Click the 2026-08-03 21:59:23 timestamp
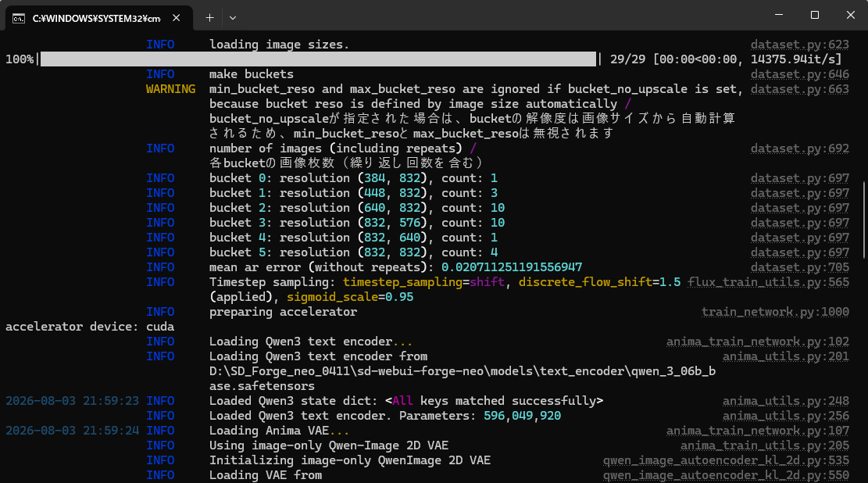The image size is (868, 483). (72, 401)
